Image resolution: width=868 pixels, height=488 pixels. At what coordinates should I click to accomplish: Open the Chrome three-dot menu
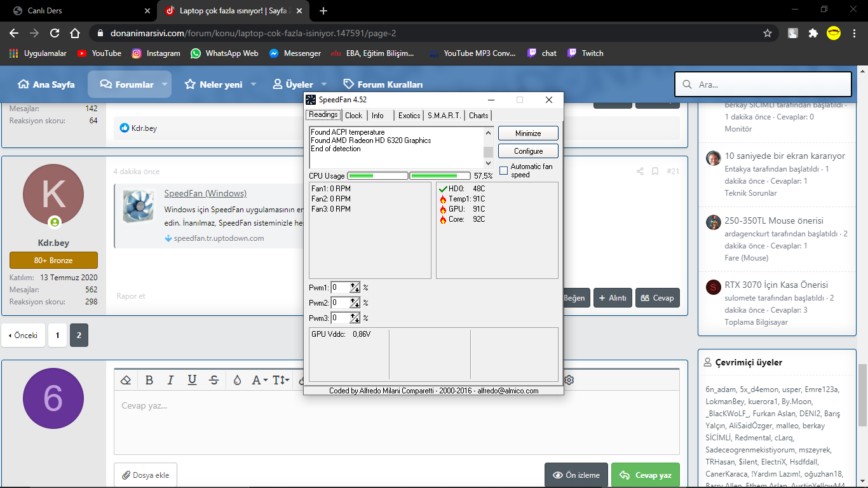(x=853, y=33)
